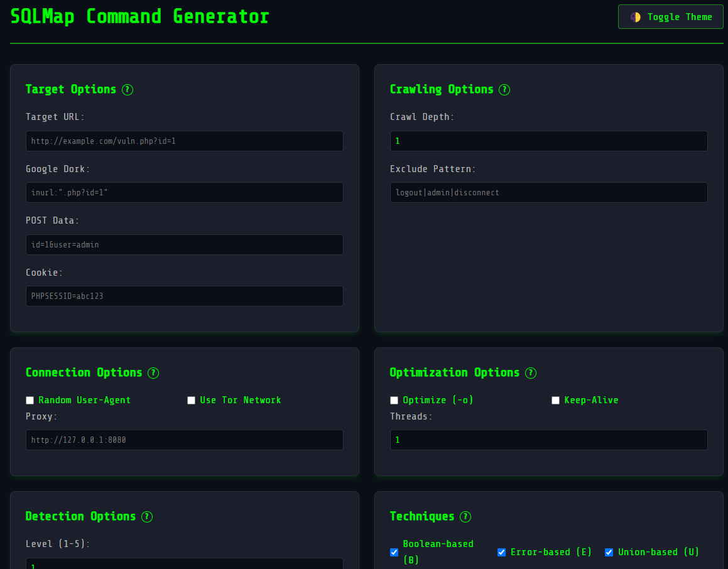Click the Random User-Agent label text
The image size is (728, 569).
85,400
